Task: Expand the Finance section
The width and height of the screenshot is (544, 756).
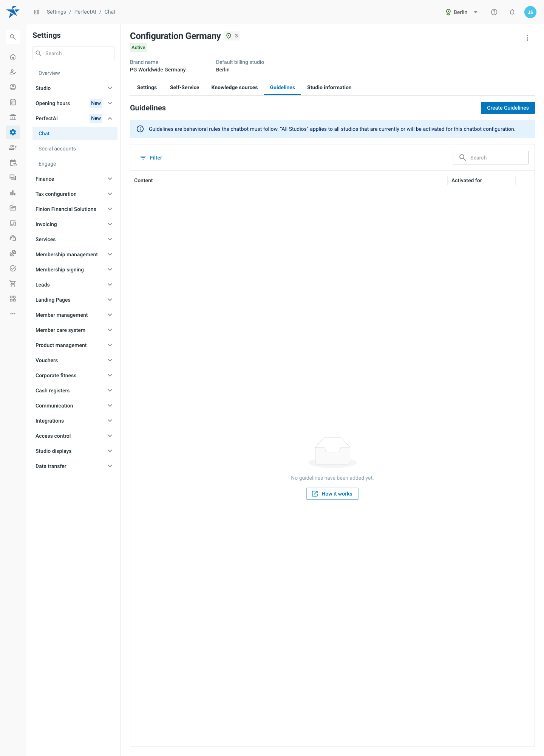Action: (x=75, y=179)
